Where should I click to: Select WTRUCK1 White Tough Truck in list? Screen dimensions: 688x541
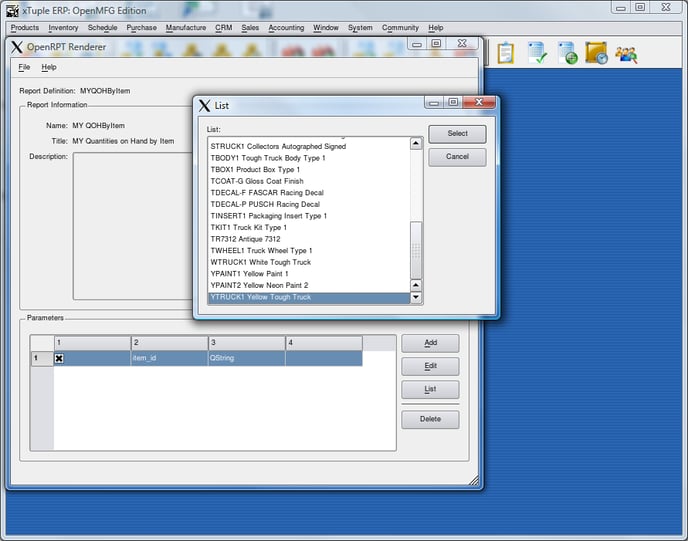(261, 262)
